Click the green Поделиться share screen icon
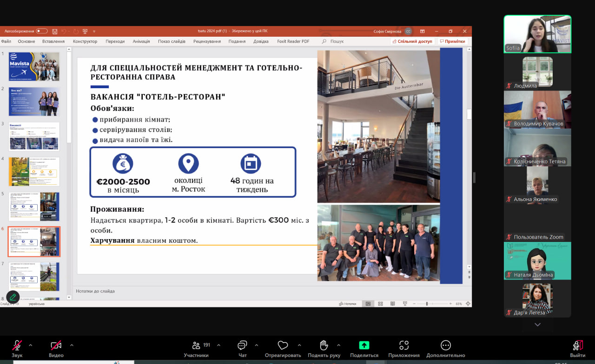The image size is (595, 364). [x=364, y=345]
